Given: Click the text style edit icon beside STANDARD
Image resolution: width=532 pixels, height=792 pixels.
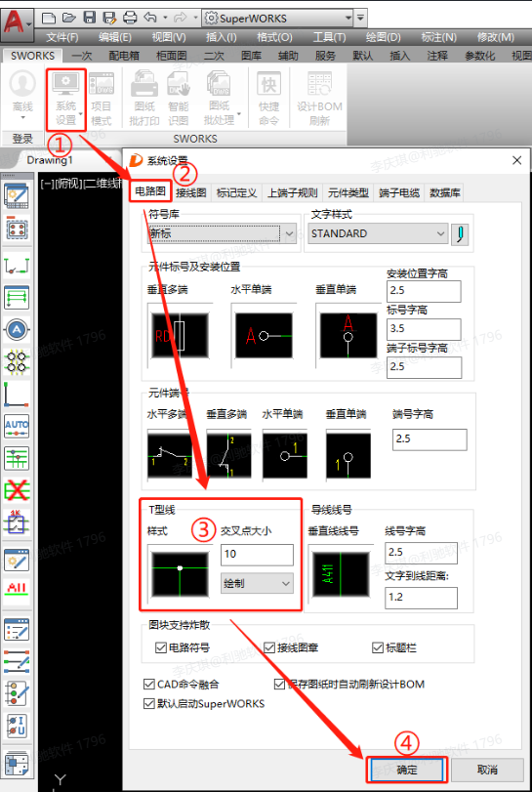Looking at the screenshot, I should click(x=460, y=234).
